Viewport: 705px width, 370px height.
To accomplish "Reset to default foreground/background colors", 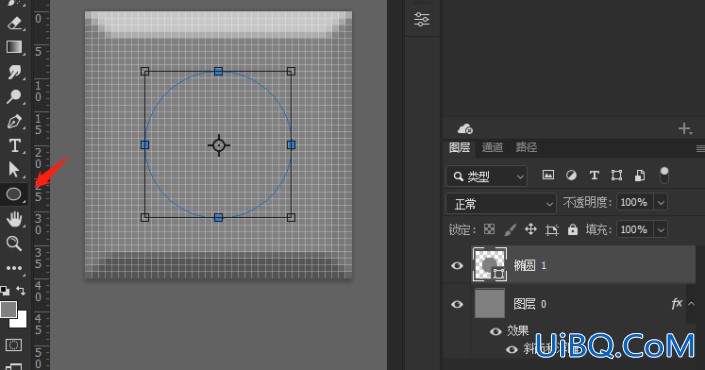I will click(5, 290).
